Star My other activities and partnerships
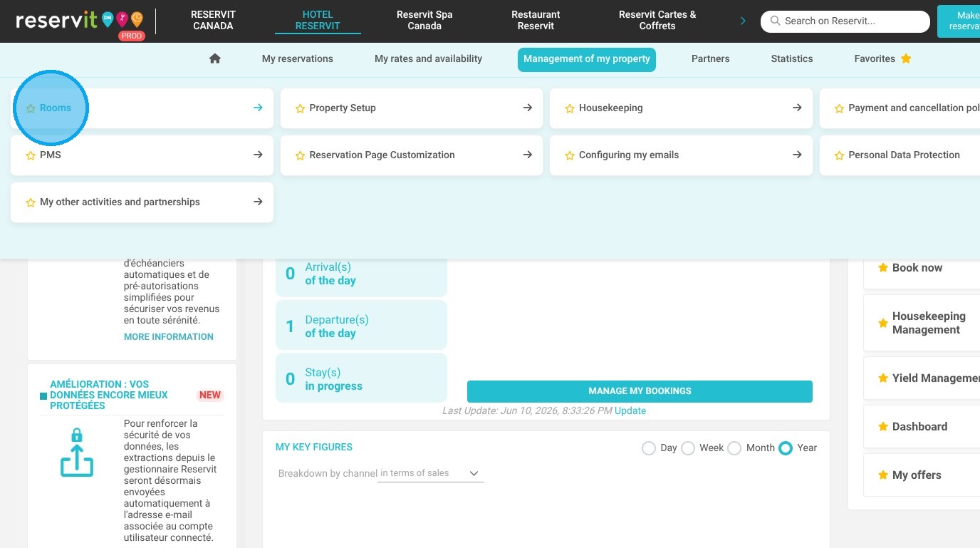The width and height of the screenshot is (980, 548). click(x=31, y=202)
